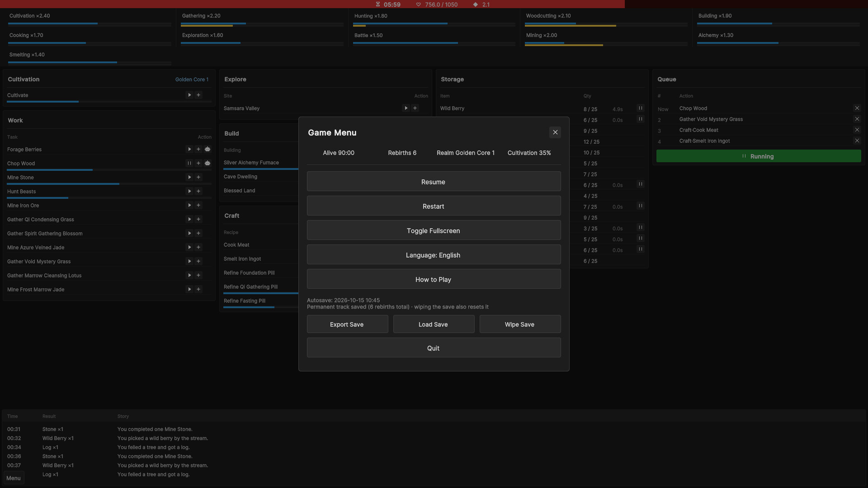The width and height of the screenshot is (868, 488).
Task: Play the Gather Qi Condensing Grass task
Action: (x=189, y=219)
